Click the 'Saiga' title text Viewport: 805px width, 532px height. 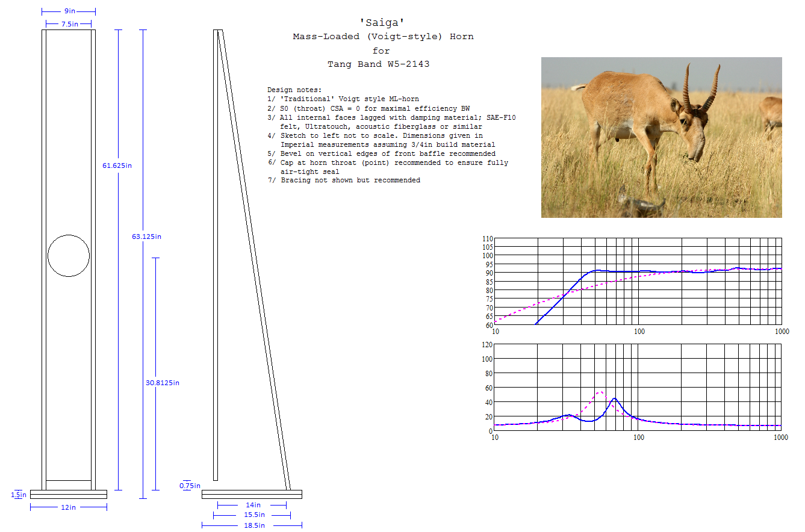[x=381, y=23]
